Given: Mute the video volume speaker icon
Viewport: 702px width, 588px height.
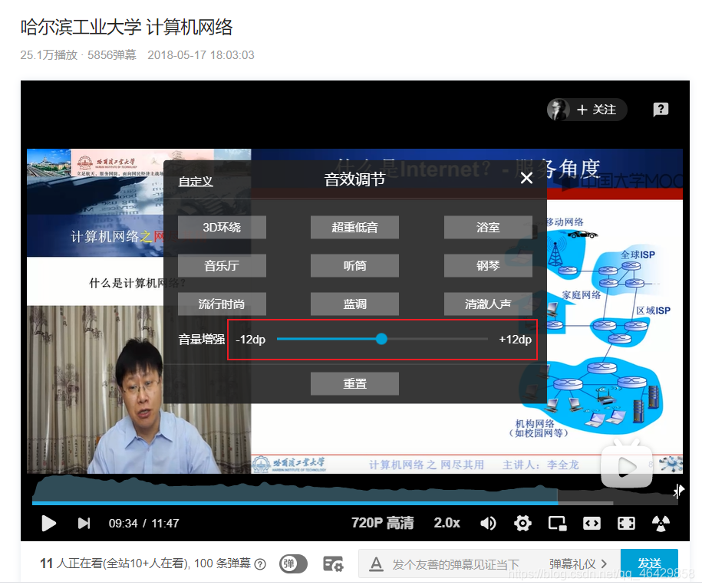Looking at the screenshot, I should [488, 523].
